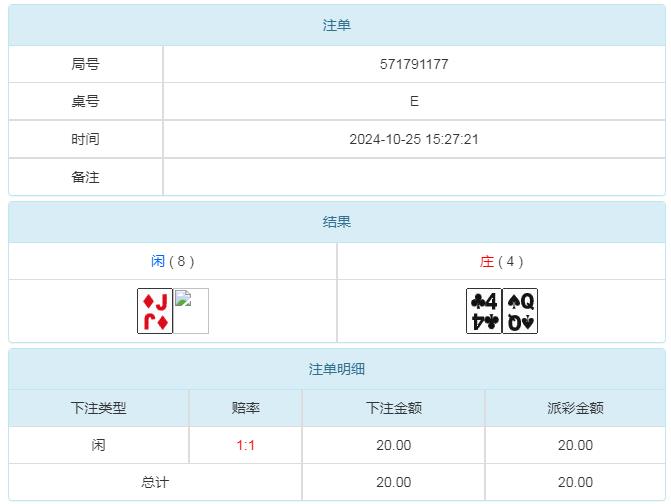Click the empty 备注 remarks cell
Screen dimensions: 671x504
pyautogui.click(x=414, y=177)
